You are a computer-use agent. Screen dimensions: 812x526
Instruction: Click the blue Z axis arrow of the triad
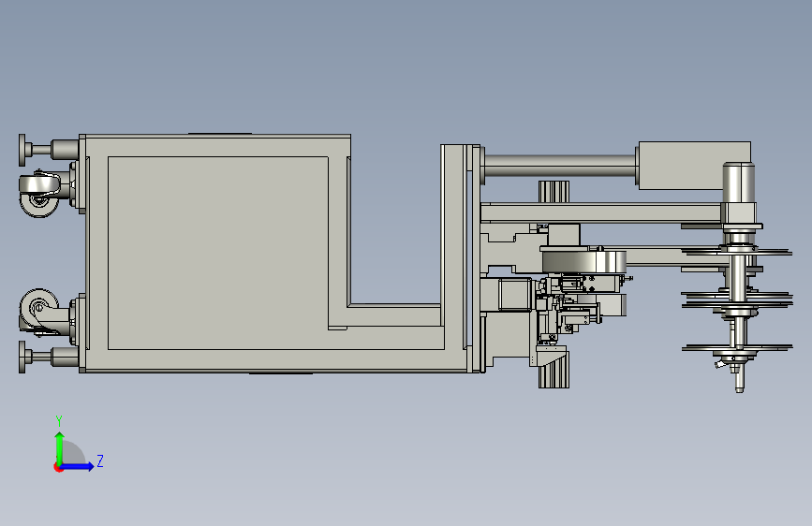point(78,466)
